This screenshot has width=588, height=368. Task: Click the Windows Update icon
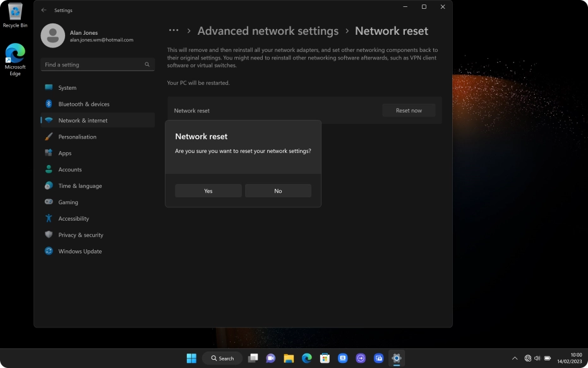(x=49, y=251)
